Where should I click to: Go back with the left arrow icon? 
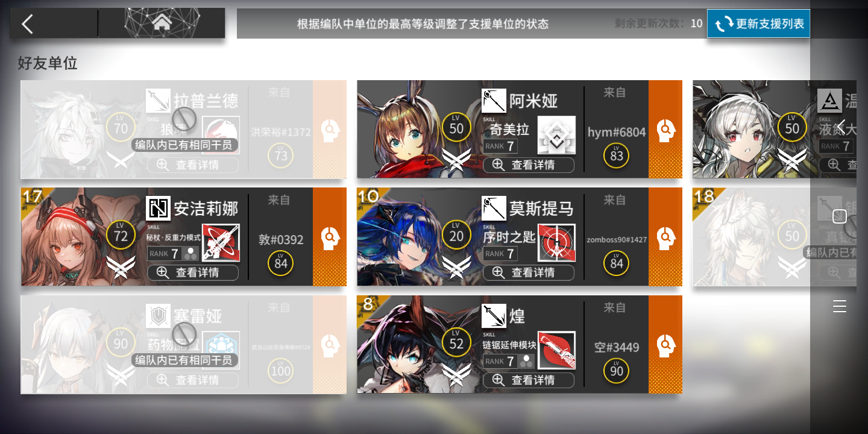28,24
